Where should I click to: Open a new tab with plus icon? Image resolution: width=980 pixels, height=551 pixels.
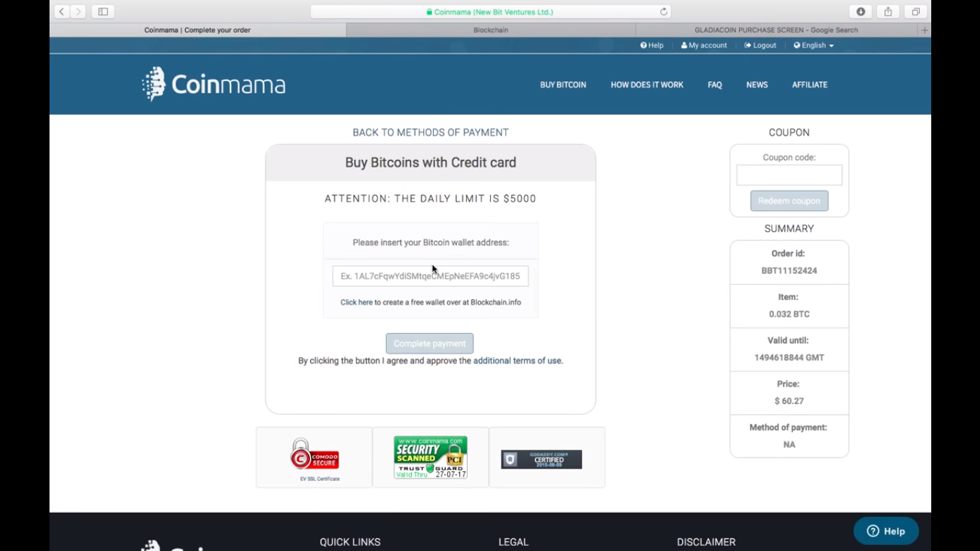[x=924, y=30]
